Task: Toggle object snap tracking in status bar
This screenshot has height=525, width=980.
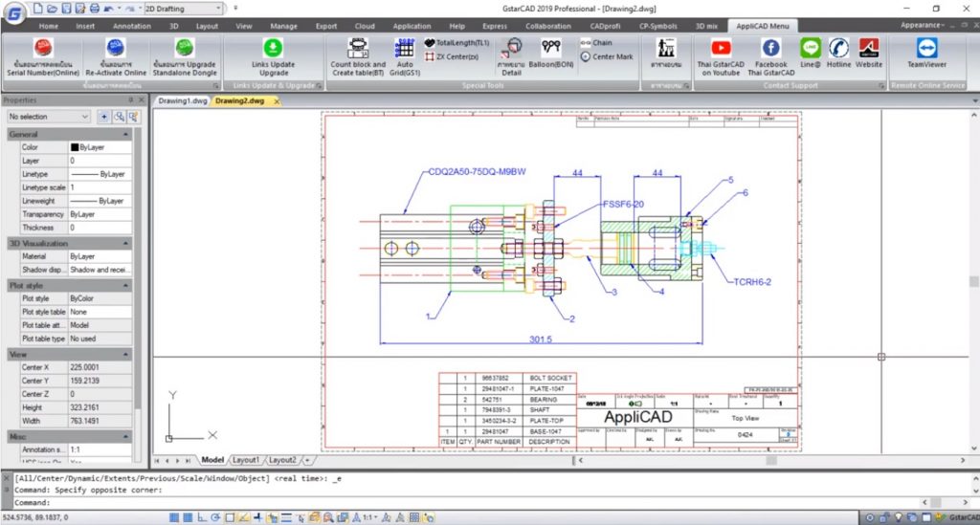Action: click(244, 517)
